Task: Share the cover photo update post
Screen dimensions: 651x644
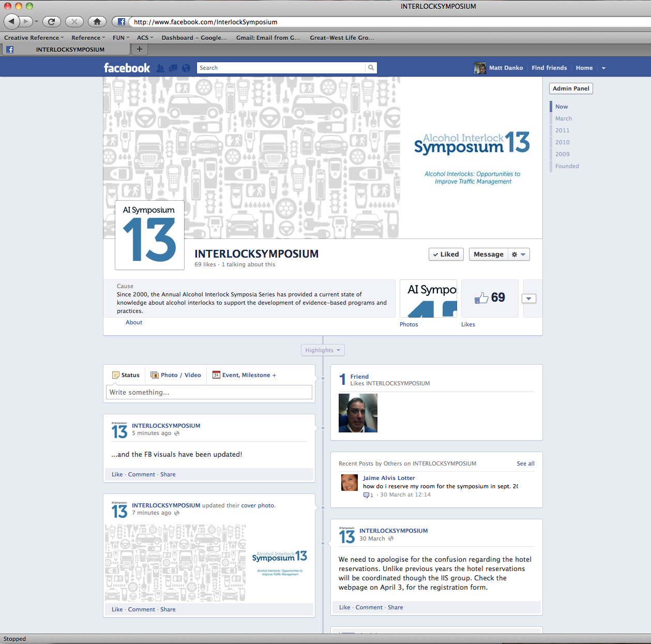Action: click(168, 609)
